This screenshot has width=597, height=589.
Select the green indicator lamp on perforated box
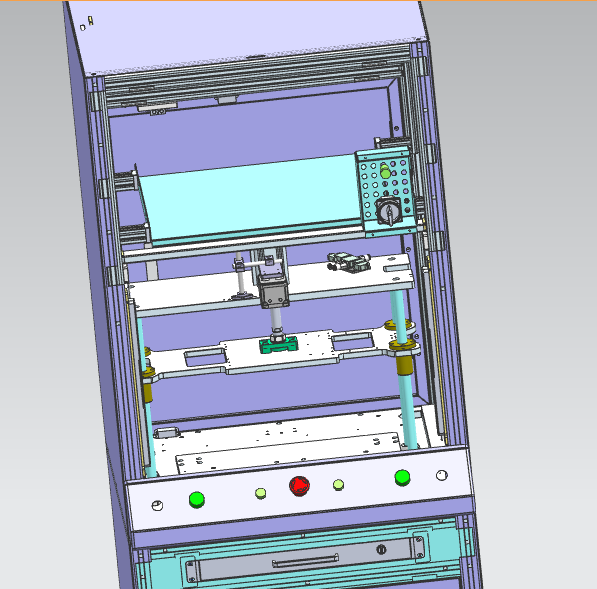[x=385, y=172]
